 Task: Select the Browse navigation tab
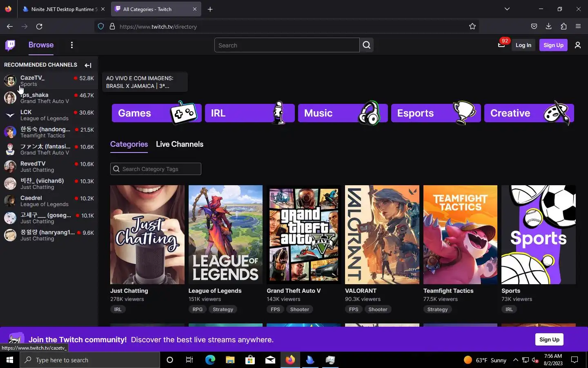(x=41, y=45)
